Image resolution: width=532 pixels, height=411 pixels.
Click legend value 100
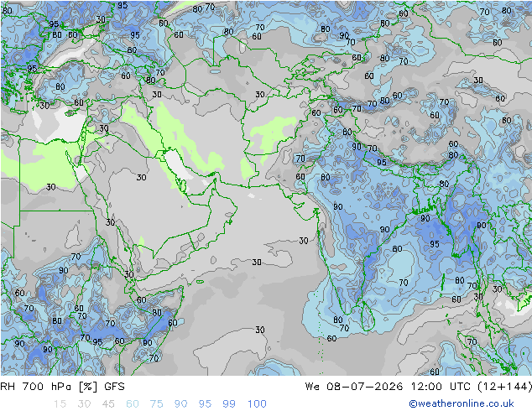pos(257,404)
